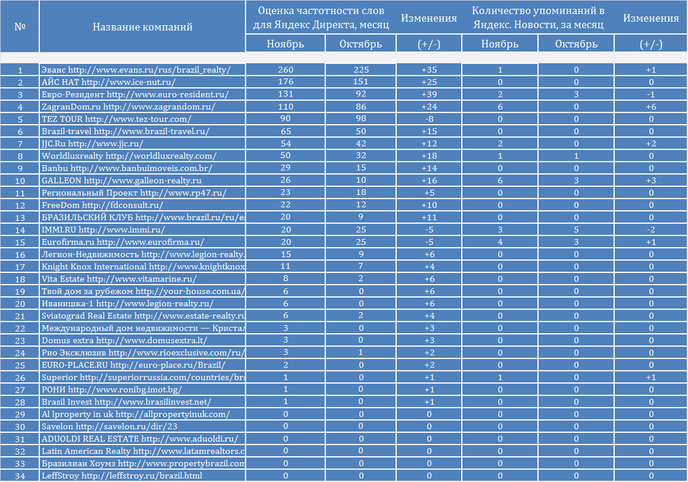Image resolution: width=688 pixels, height=482 pixels.
Task: Select the first 'Ноябрь' subheader under Яндекс Директ
Action: 285,44
